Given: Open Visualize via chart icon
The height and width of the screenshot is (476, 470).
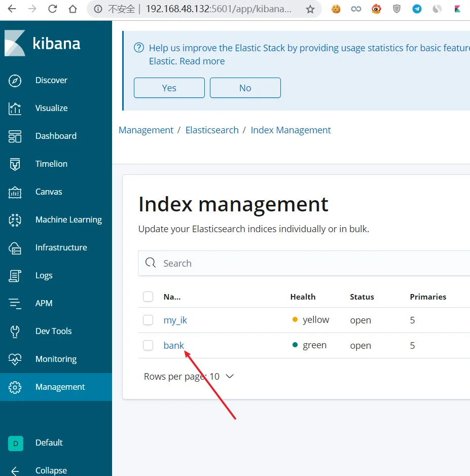Looking at the screenshot, I should point(15,108).
